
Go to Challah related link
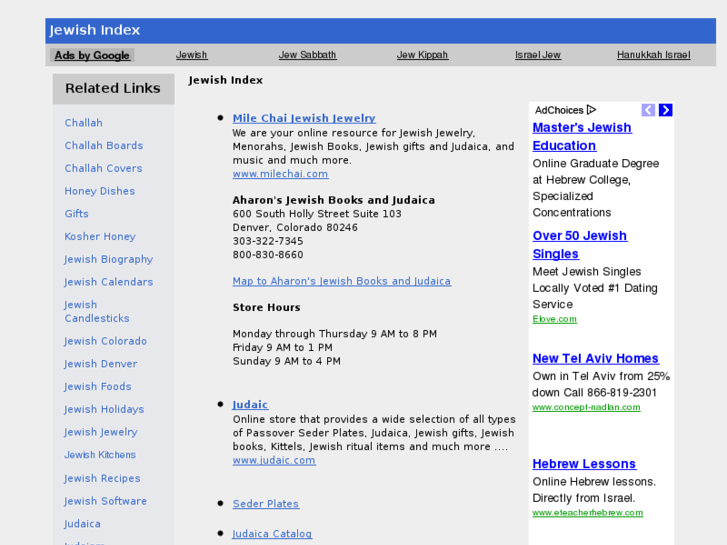[x=83, y=123]
